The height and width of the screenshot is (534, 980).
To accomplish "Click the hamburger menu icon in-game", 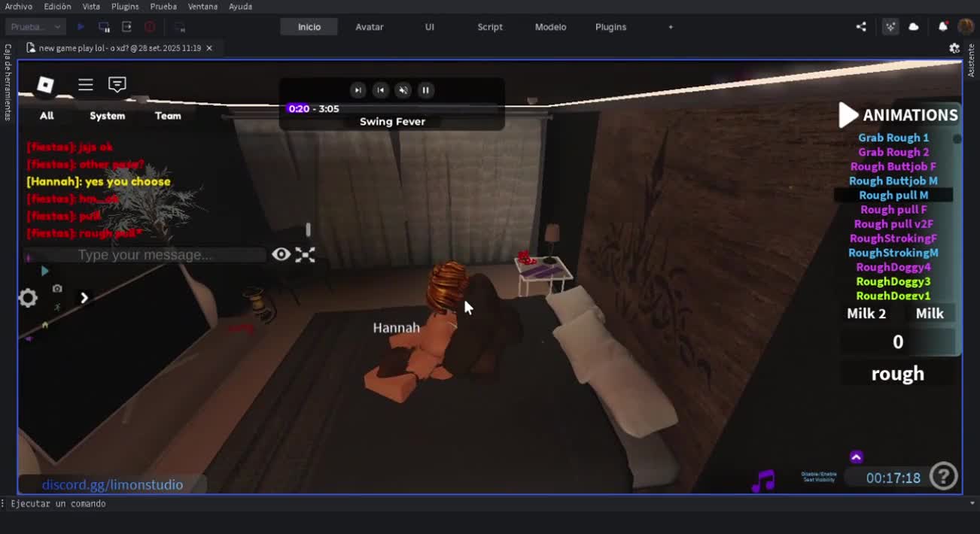I will tap(86, 85).
